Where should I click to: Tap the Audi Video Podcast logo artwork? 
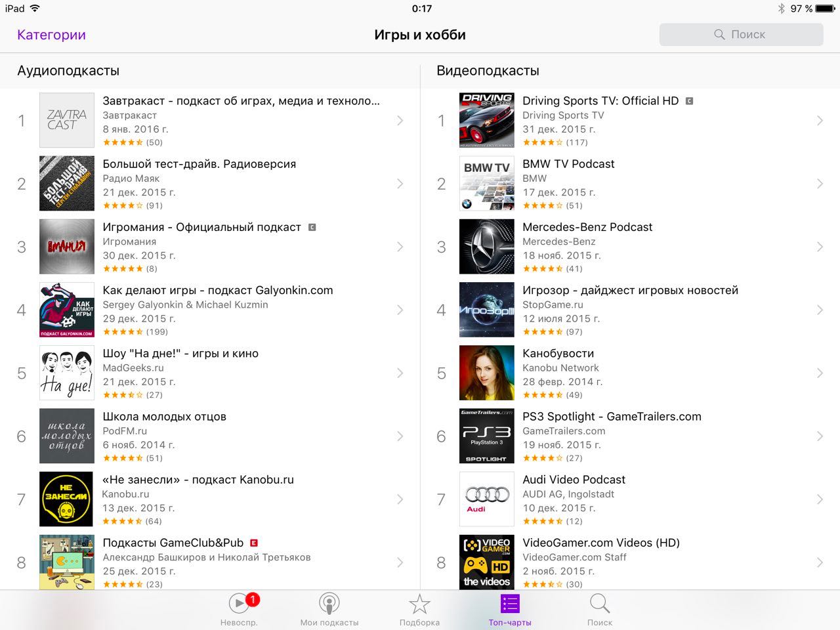[487, 499]
